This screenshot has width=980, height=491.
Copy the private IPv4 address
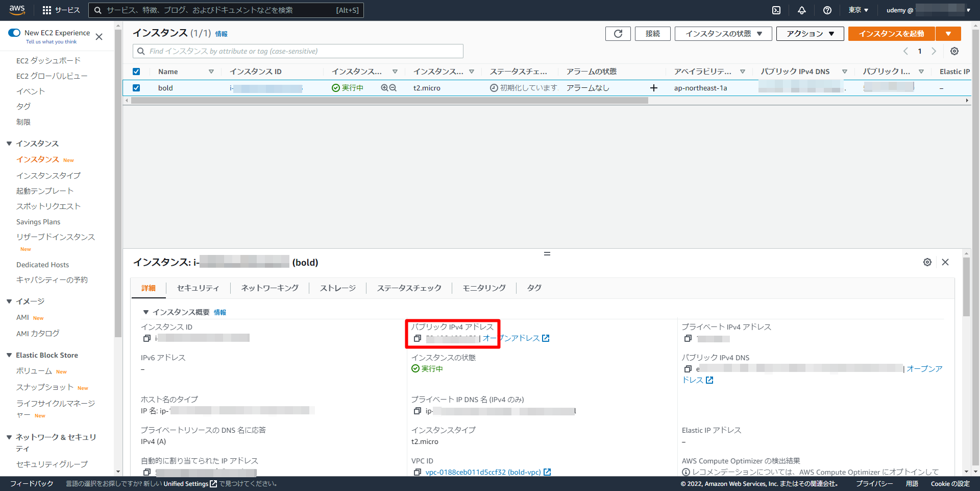click(688, 338)
